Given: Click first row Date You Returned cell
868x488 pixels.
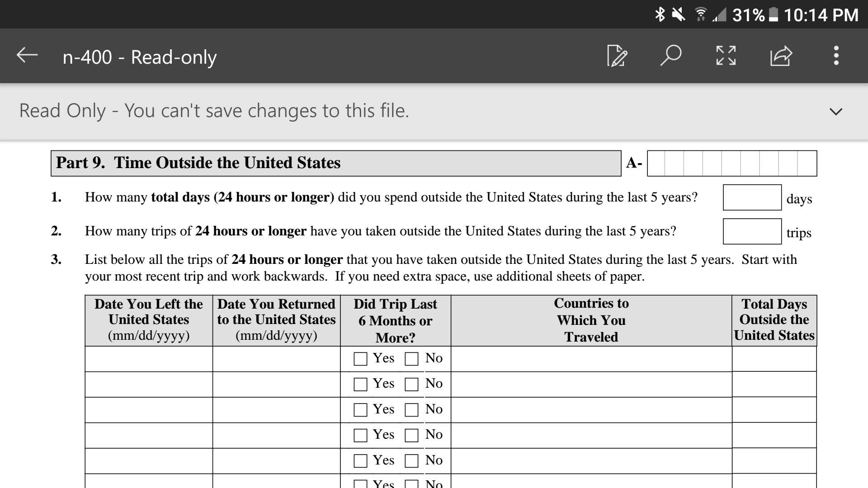Looking at the screenshot, I should click(277, 359).
